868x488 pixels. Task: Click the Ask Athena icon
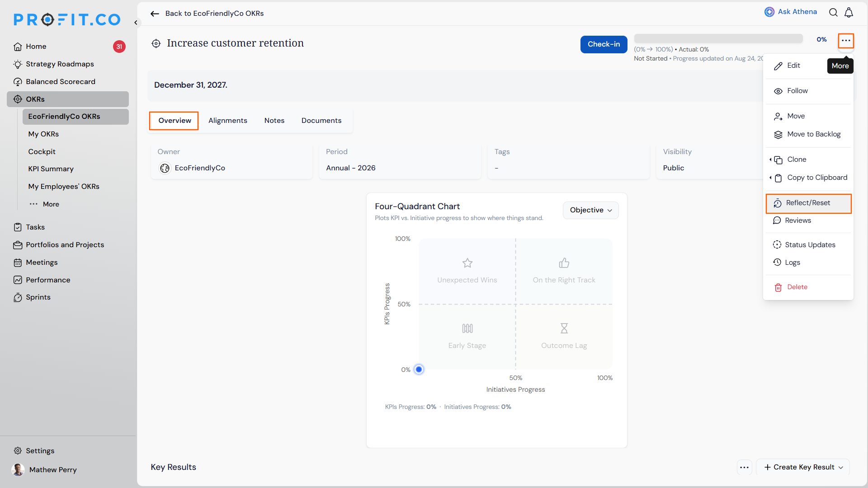[x=769, y=12]
